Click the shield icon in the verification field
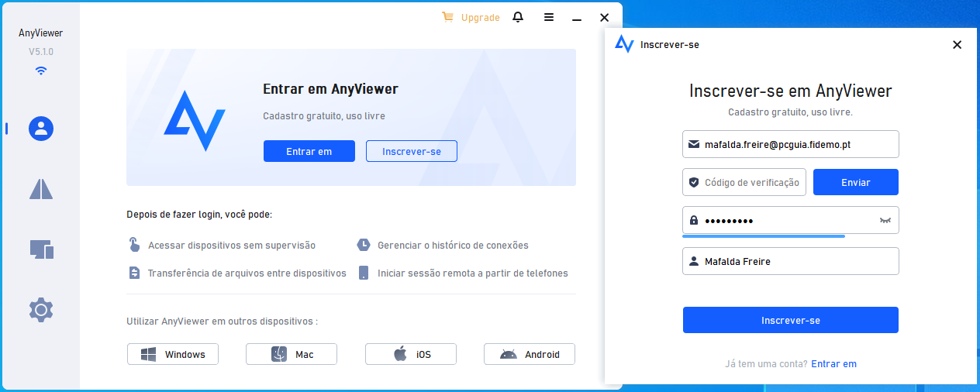This screenshot has height=392, width=980. [694, 183]
